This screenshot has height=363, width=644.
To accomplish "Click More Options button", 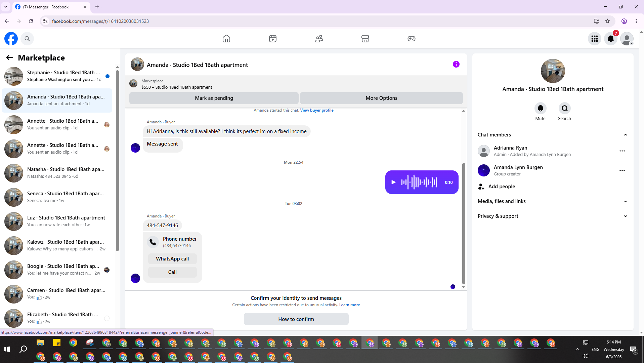I will 381,98.
